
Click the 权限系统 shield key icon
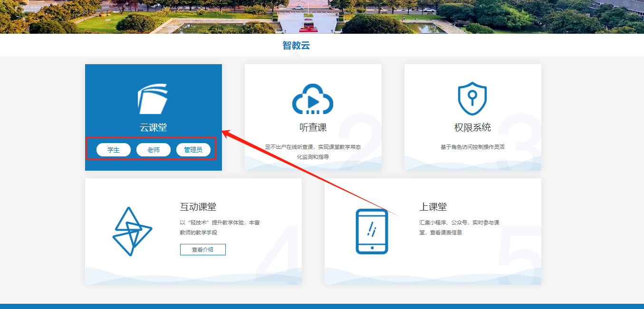472,98
